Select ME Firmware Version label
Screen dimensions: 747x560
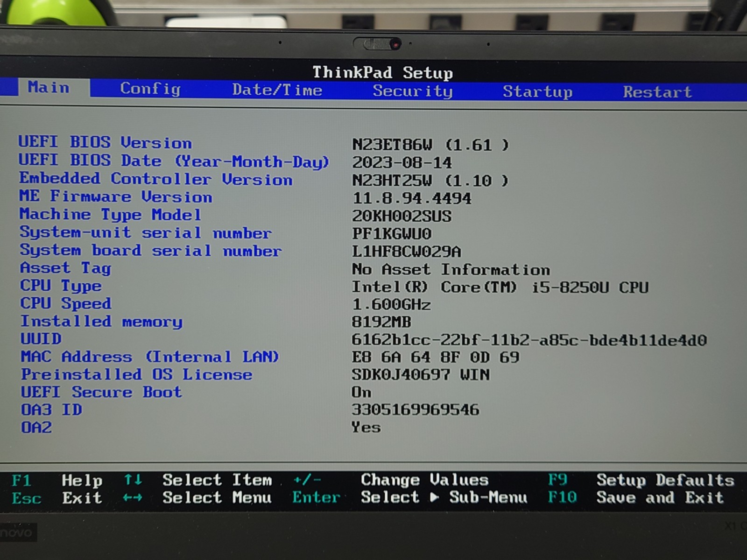[116, 196]
